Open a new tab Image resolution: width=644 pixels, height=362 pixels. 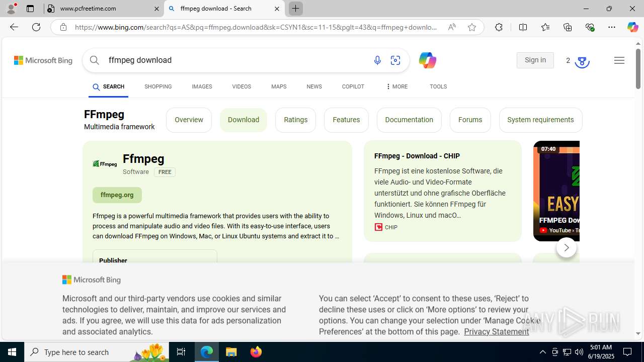pos(296,9)
